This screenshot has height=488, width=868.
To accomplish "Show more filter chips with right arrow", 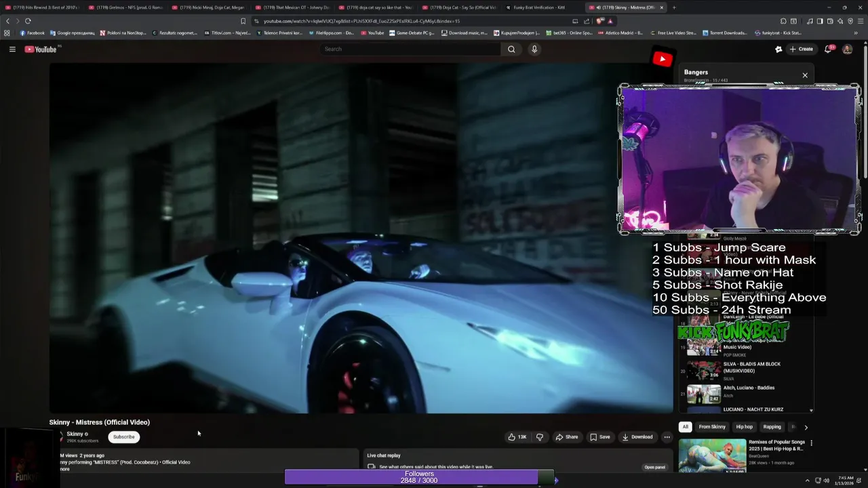I will [806, 427].
